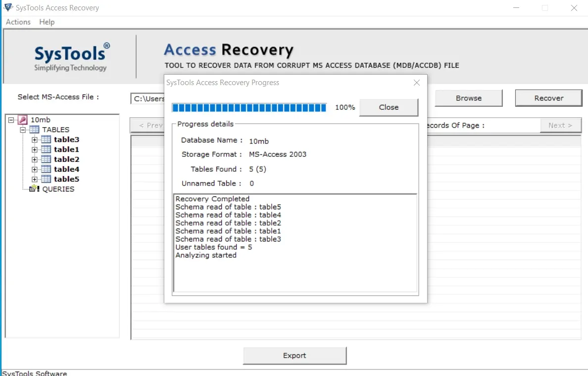Select the TABLES label in tree
Image resolution: width=588 pixels, height=376 pixels.
[x=55, y=129]
